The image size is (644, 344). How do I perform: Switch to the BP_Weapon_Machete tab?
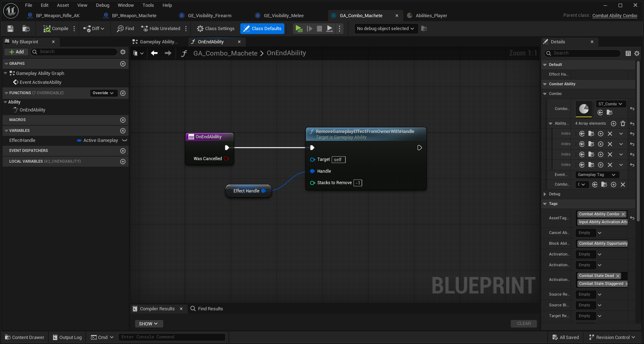click(x=134, y=16)
